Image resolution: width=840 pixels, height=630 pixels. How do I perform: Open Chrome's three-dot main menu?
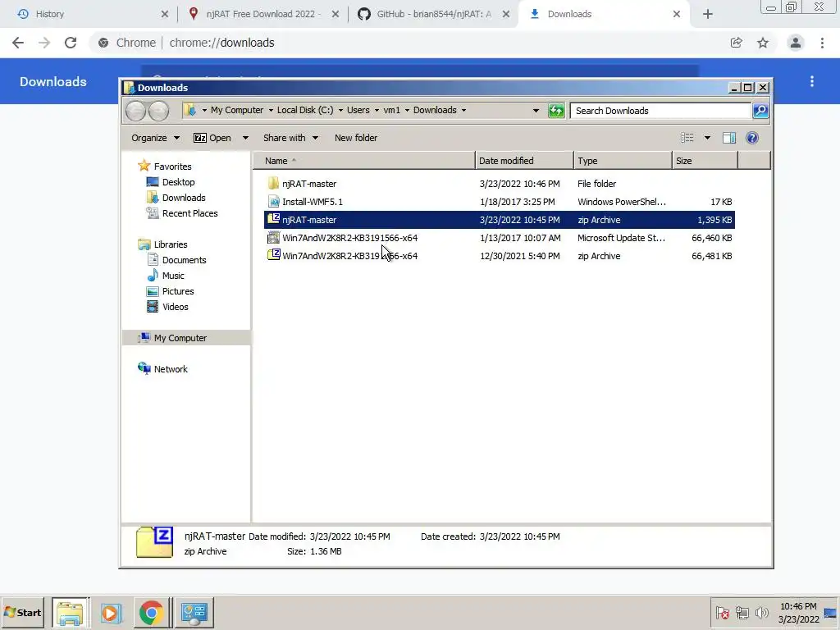pyautogui.click(x=822, y=43)
